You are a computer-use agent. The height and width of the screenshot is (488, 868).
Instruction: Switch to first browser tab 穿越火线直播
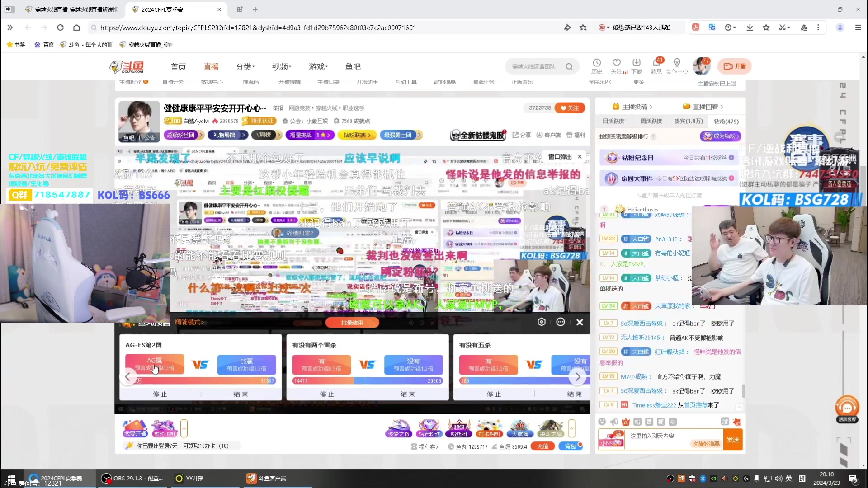tap(72, 9)
